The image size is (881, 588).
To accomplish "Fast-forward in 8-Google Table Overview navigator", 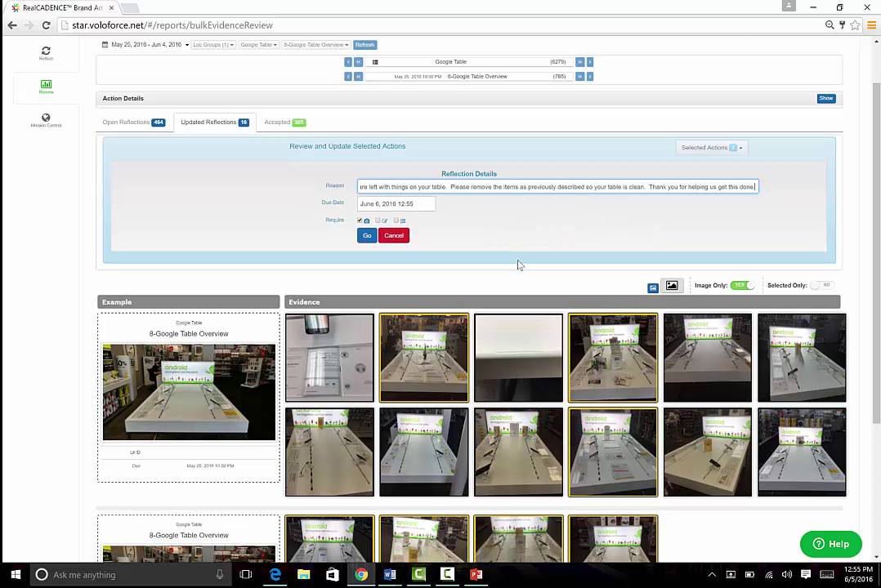I will point(579,77).
